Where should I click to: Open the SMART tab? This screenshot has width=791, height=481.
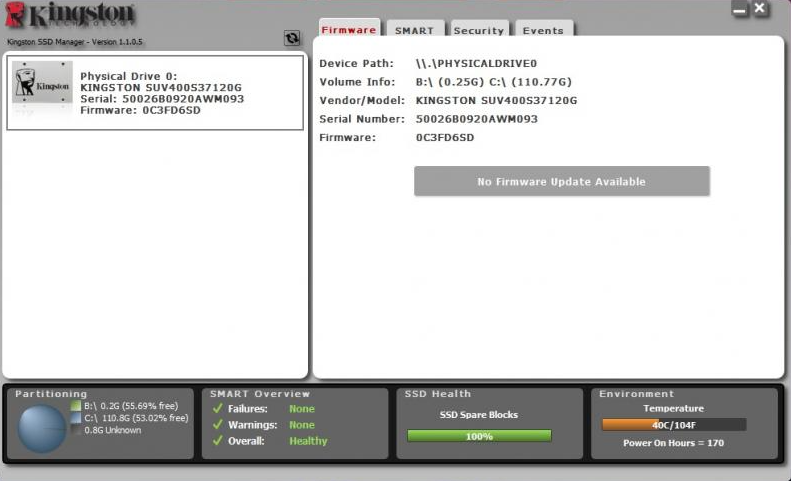click(415, 30)
